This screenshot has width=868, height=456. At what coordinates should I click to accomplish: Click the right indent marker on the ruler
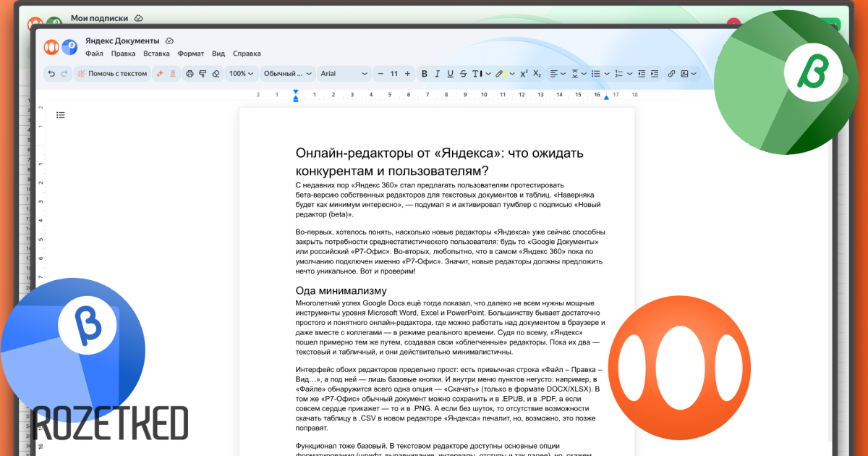click(606, 97)
